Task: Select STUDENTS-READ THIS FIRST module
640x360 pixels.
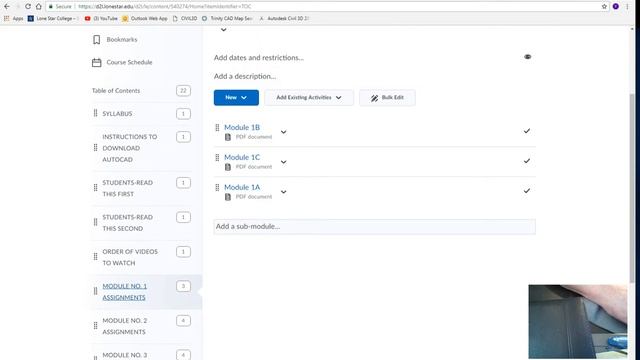Action: [x=127, y=188]
